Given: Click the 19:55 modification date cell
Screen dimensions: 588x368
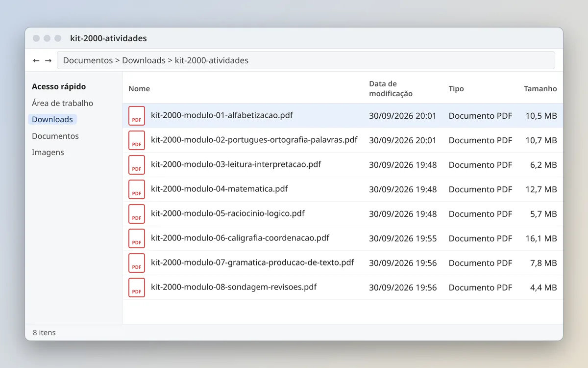Looking at the screenshot, I should 403,238.
